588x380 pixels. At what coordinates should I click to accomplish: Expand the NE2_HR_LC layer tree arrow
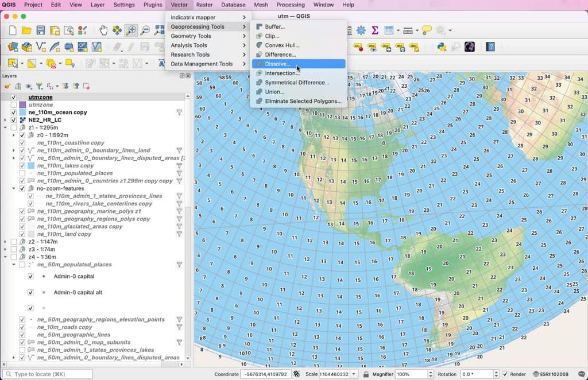click(5, 120)
